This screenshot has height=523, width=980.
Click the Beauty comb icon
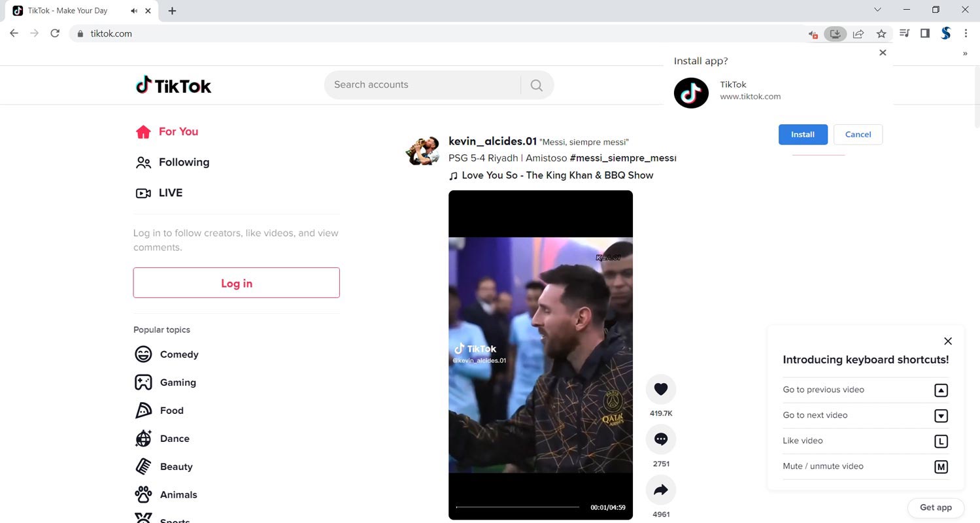[x=143, y=467]
